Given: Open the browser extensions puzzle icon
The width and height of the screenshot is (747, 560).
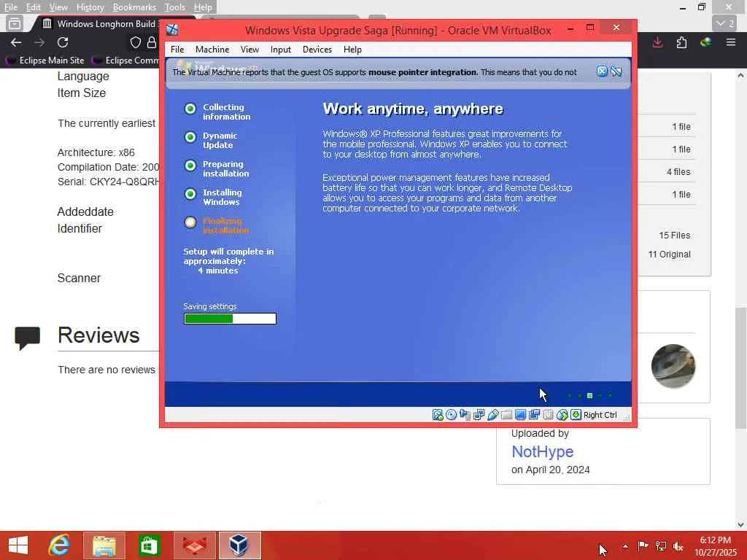Looking at the screenshot, I should click(682, 42).
